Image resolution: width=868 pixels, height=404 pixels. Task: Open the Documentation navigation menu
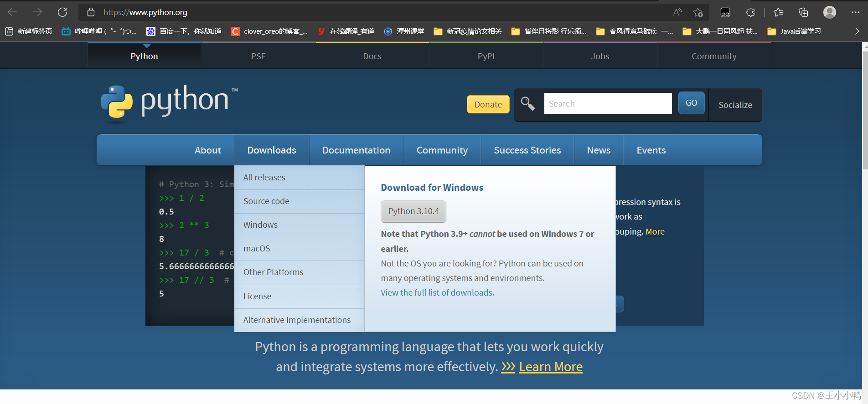coord(356,150)
